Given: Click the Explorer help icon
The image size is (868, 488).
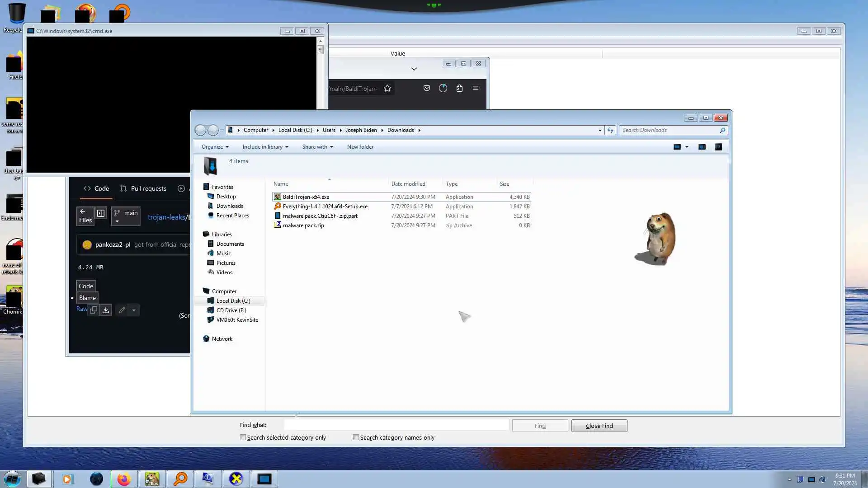Looking at the screenshot, I should pyautogui.click(x=718, y=147).
